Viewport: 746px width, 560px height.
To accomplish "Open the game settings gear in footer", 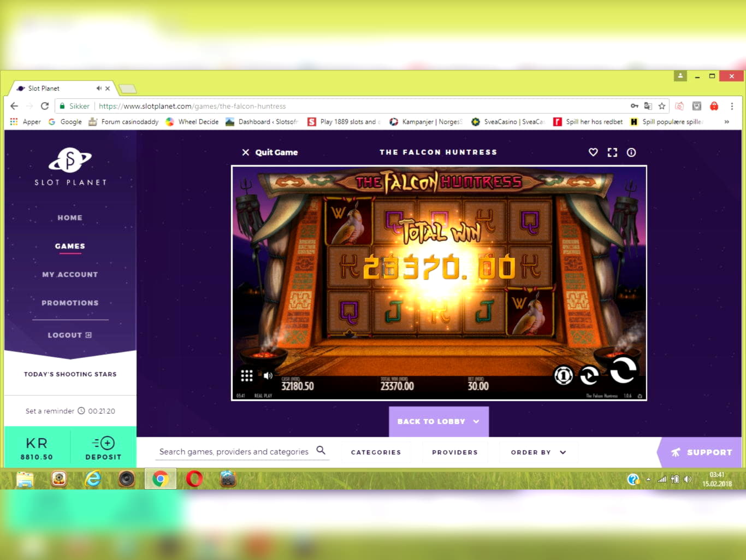I will tap(640, 396).
